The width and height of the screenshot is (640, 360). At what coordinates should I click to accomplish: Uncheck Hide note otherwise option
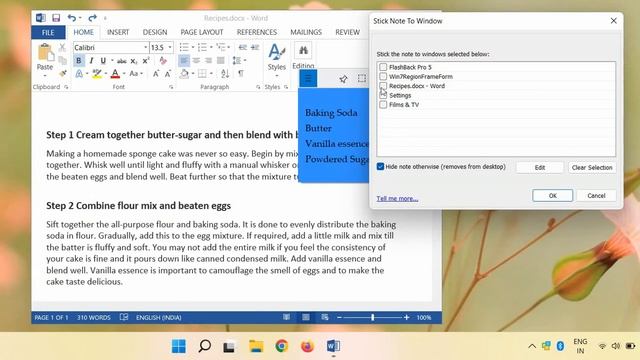pyautogui.click(x=380, y=167)
